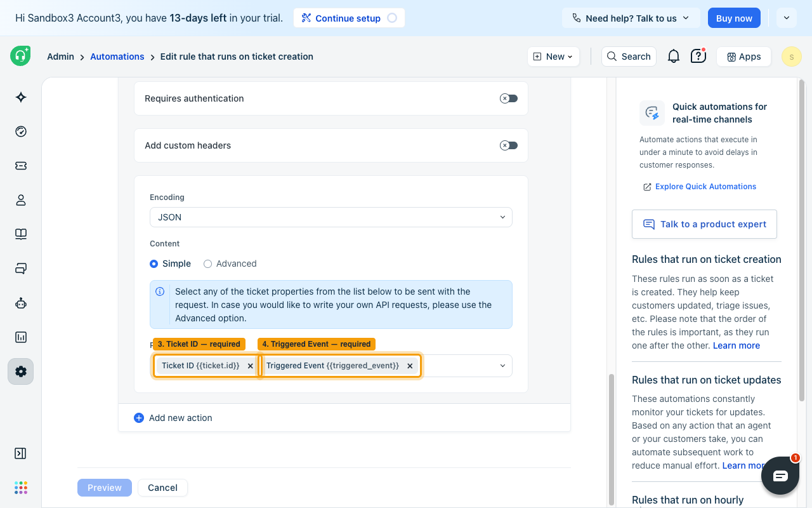Click the expand sidebar panel icon
The image size is (812, 508).
[x=20, y=453]
